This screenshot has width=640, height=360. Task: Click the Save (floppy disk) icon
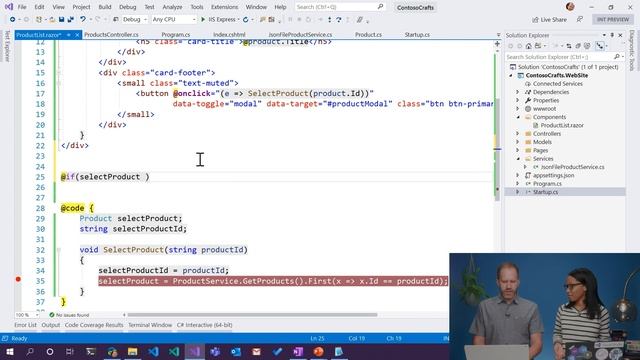click(62, 20)
